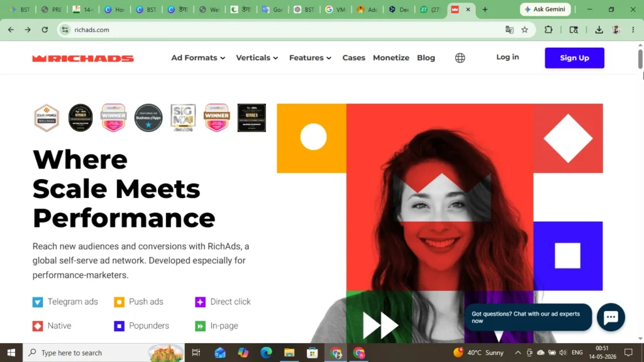
Task: Expand the Ad Formats dropdown
Action: click(x=198, y=58)
